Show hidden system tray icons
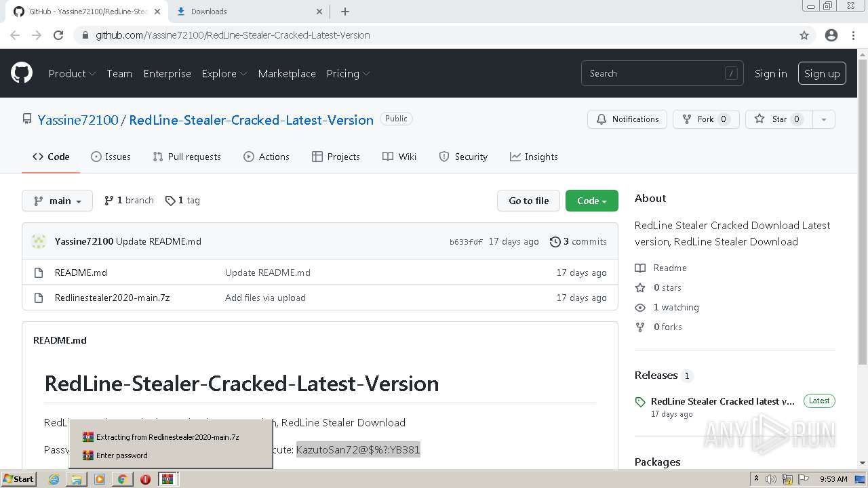 point(756,479)
